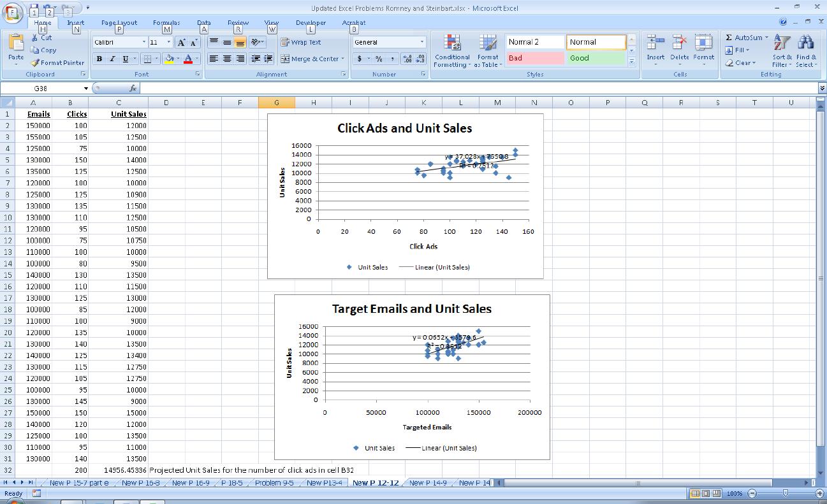
Task: Toggle the highlighted Bottom Align button
Action: tap(240, 42)
